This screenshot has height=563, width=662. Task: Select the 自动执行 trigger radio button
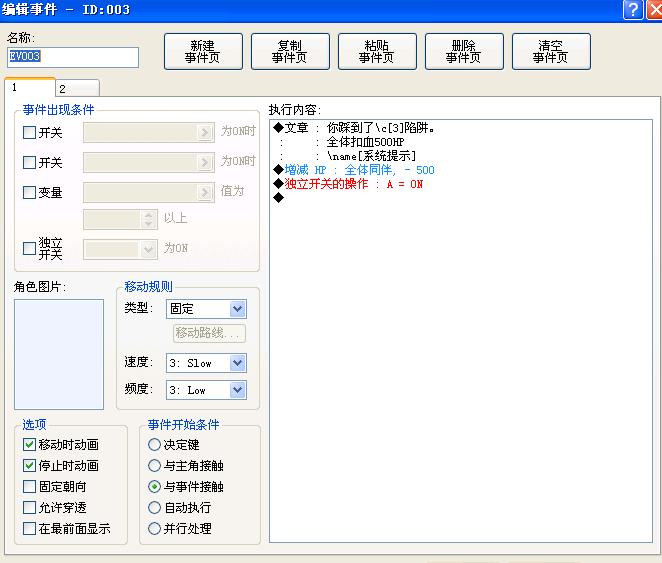155,507
